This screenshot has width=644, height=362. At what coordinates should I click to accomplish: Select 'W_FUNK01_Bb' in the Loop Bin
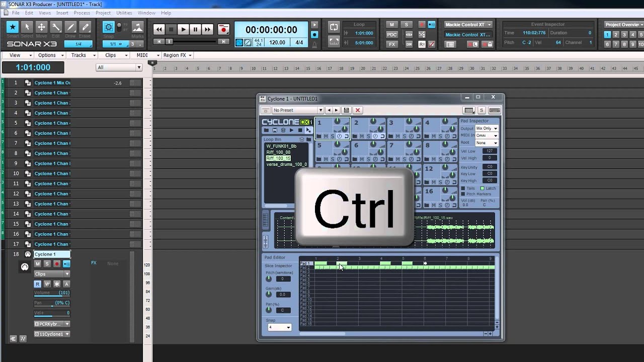pos(281,146)
